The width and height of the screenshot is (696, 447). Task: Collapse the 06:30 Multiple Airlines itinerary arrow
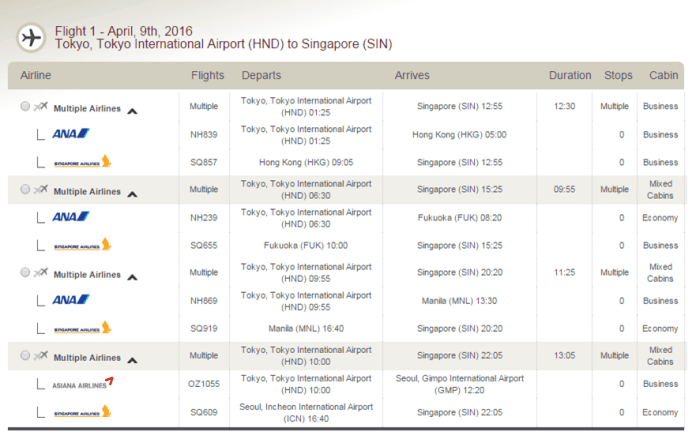132,194
